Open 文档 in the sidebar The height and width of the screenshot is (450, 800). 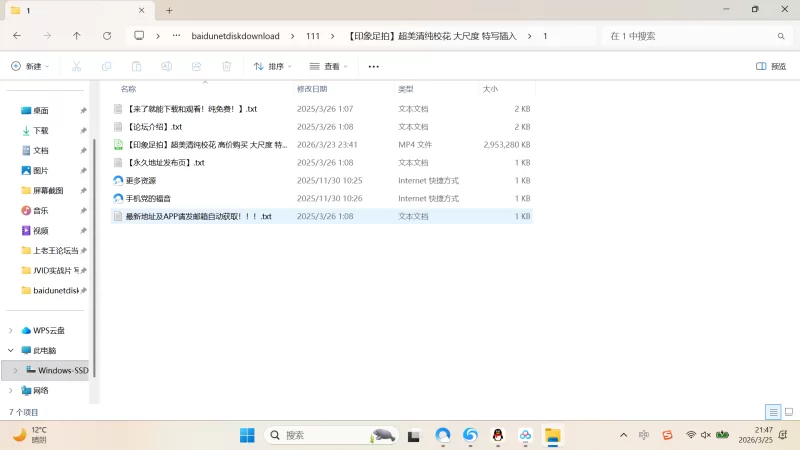point(41,151)
